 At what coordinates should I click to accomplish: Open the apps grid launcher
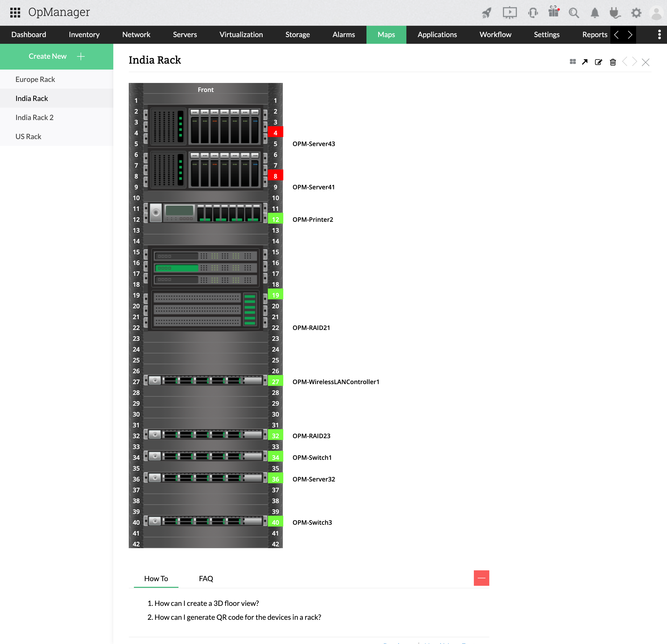(15, 13)
